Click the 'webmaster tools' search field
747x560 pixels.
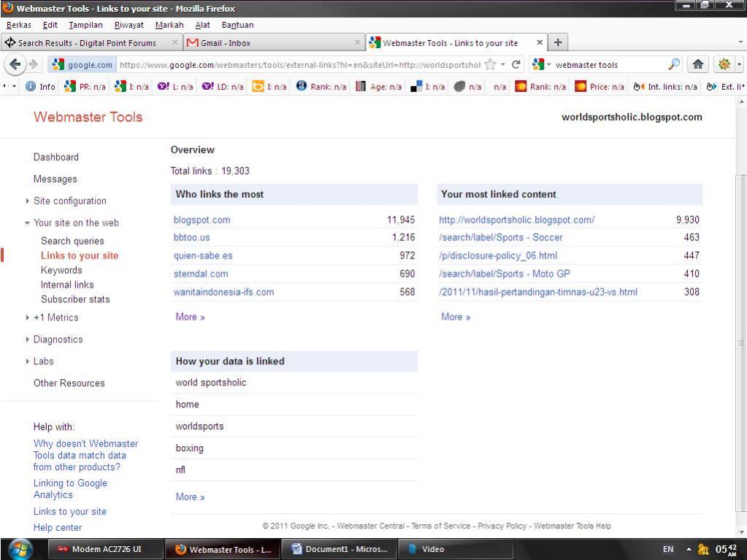tap(610, 65)
